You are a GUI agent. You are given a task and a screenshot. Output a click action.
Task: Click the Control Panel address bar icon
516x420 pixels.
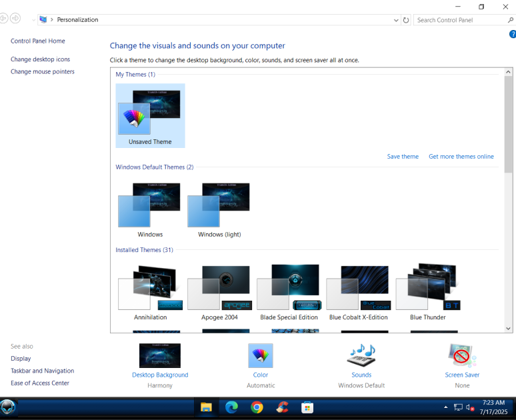click(x=43, y=20)
